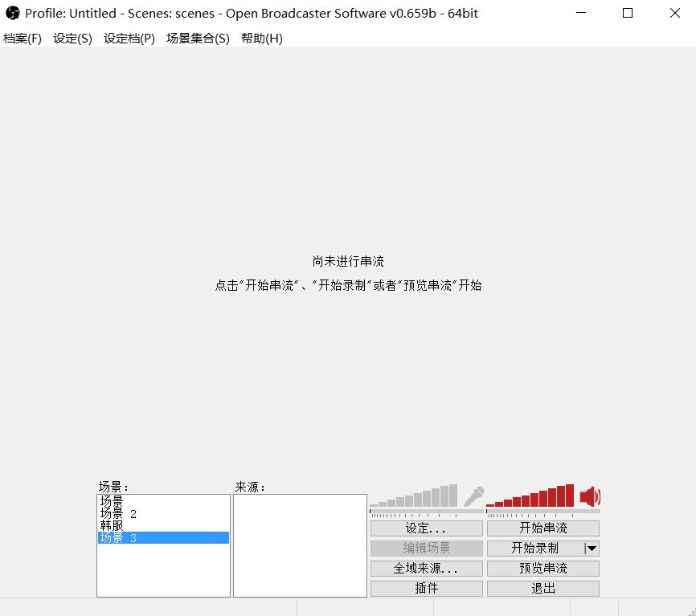Open the 开始录制 recording options dropdown arrow
The width and height of the screenshot is (696, 616).
tap(592, 548)
